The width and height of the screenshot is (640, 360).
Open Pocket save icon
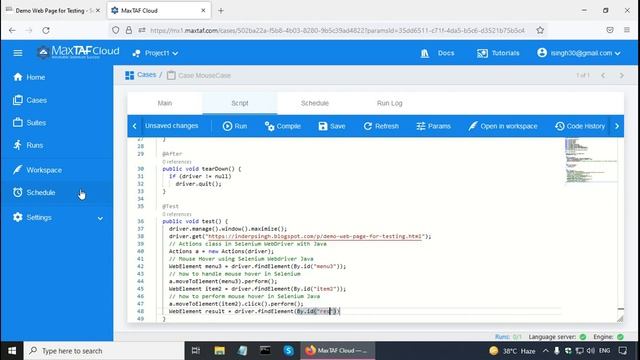click(x=610, y=30)
